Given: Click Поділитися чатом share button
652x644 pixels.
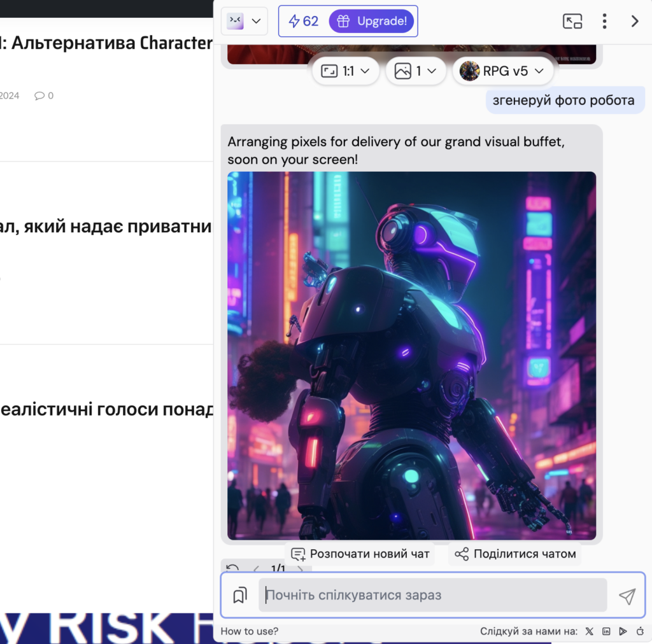Looking at the screenshot, I should tap(515, 554).
